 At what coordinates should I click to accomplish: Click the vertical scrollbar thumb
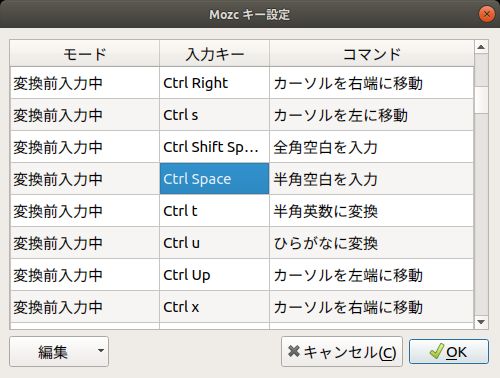[x=481, y=100]
